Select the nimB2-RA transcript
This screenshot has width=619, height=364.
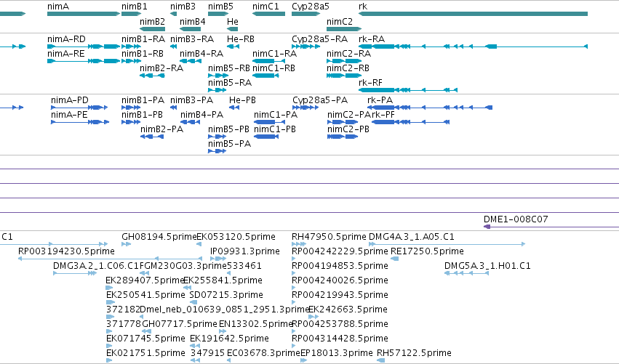coord(152,76)
